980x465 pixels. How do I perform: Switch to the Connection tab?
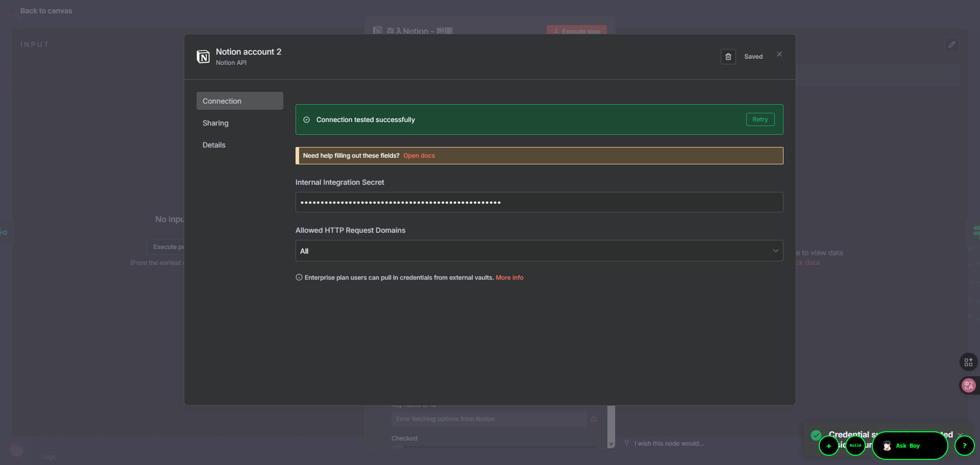(239, 101)
